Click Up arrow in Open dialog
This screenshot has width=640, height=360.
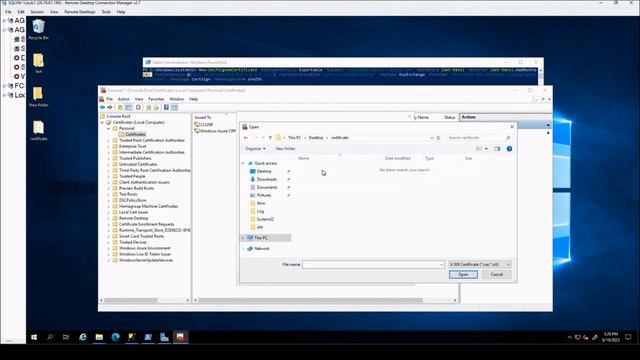pos(270,138)
